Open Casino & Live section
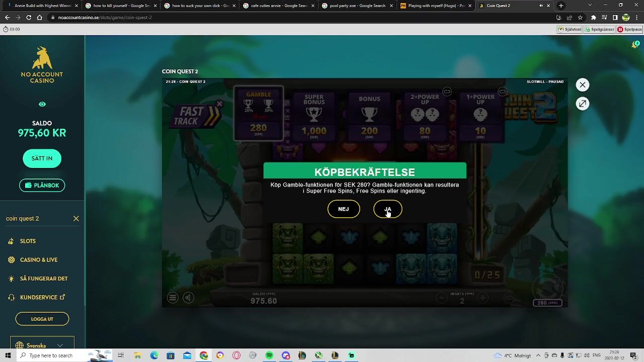Screen dimensions: 644x362 39,260
